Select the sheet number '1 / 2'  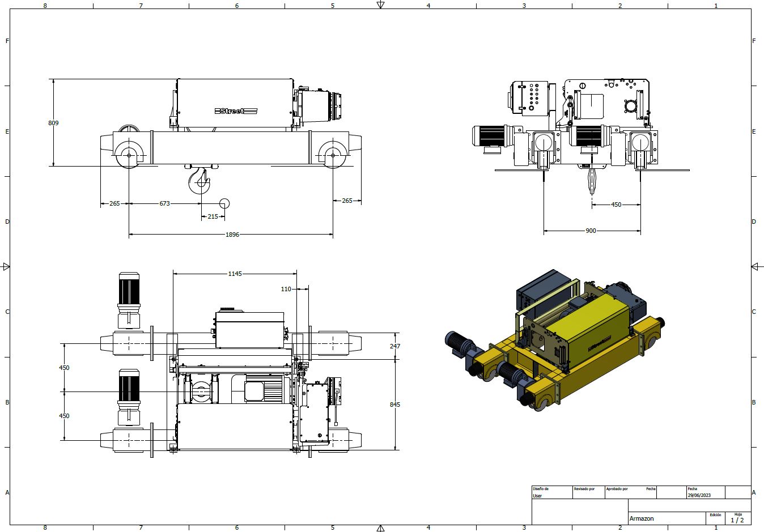[x=737, y=520]
